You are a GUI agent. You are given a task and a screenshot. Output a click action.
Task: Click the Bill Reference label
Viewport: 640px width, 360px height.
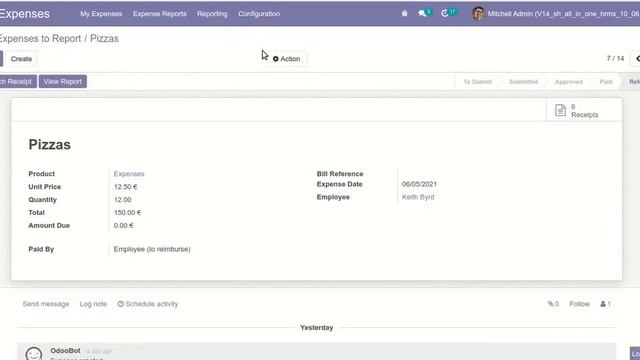pos(340,174)
